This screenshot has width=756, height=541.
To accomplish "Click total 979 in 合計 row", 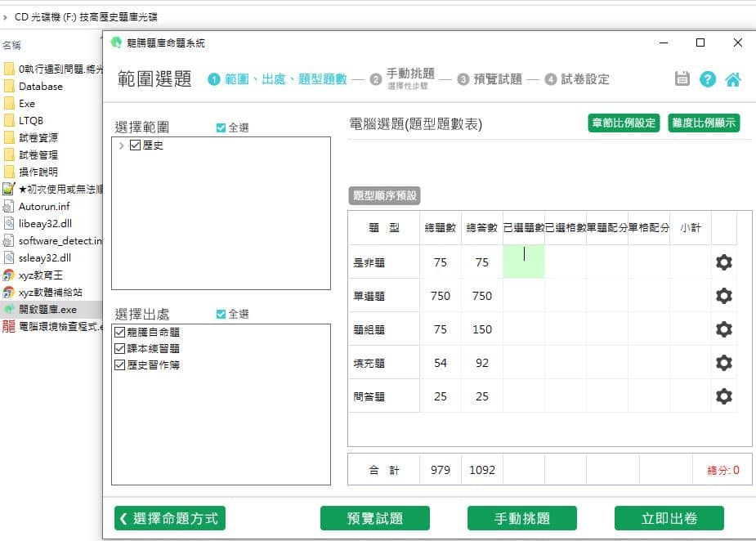I will [x=441, y=470].
